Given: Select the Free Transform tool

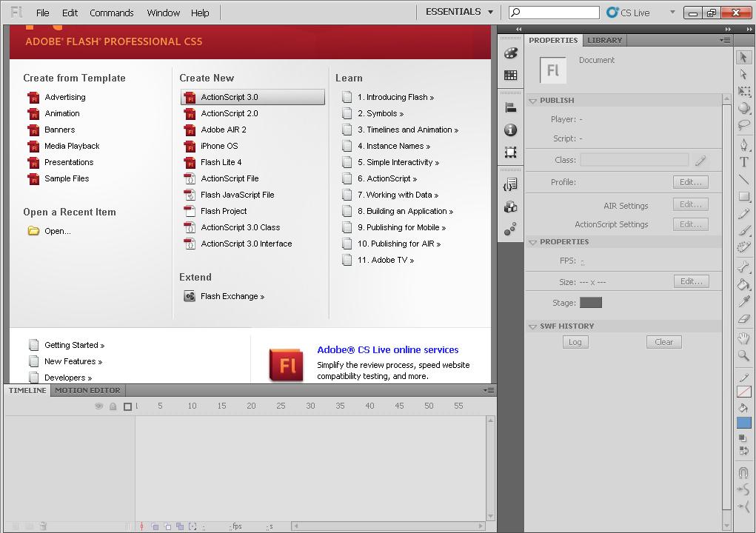Looking at the screenshot, I should [744, 91].
